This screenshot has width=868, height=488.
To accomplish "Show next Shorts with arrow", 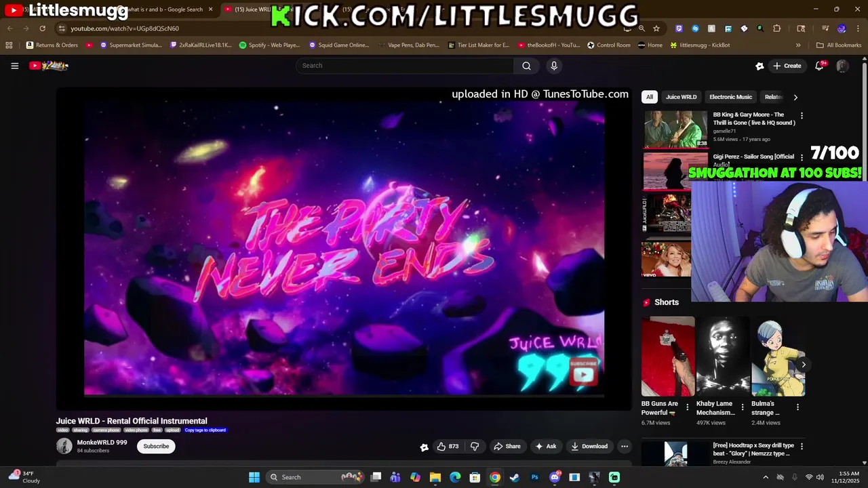I will coord(804,365).
